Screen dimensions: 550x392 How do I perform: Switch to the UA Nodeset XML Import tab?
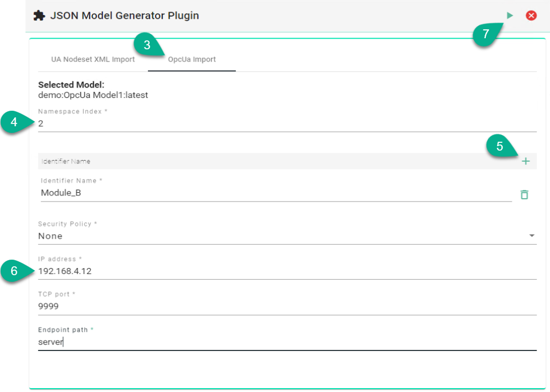click(x=93, y=59)
